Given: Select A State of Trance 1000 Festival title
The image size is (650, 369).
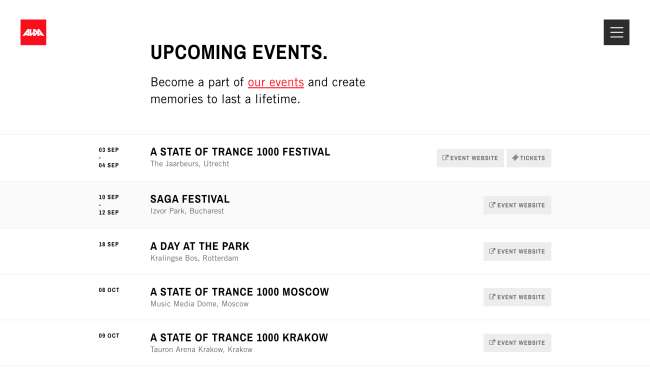Looking at the screenshot, I should pyautogui.click(x=240, y=152).
